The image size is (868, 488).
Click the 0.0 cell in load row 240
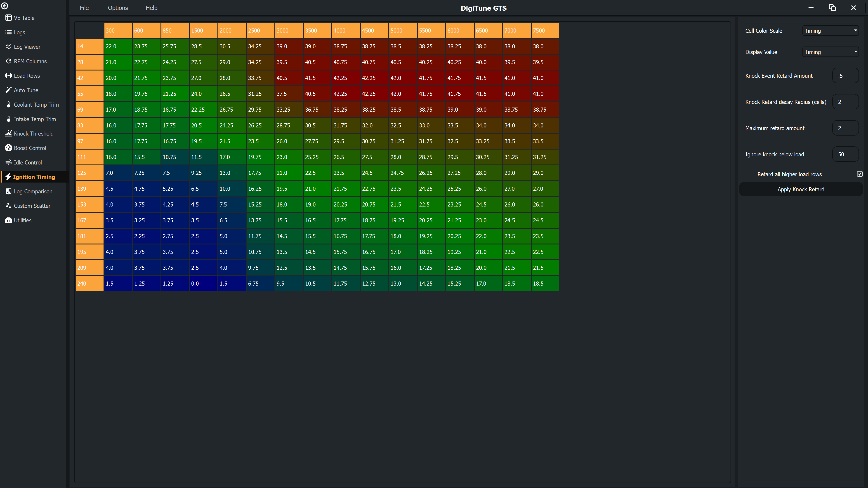203,284
